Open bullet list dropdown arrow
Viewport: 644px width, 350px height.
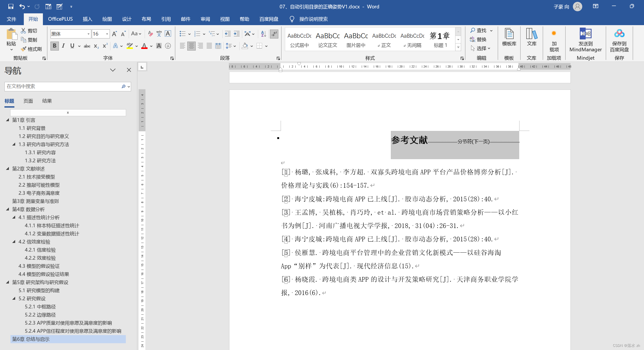click(189, 34)
